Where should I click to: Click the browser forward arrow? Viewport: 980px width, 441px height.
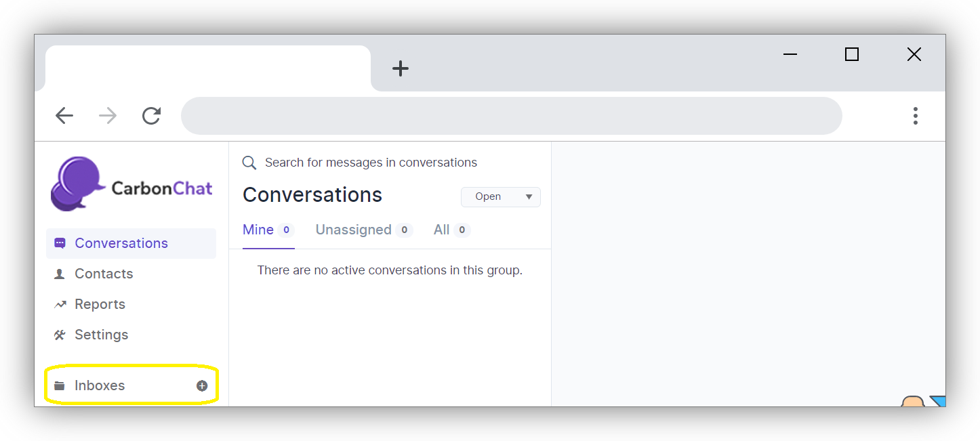coord(108,116)
